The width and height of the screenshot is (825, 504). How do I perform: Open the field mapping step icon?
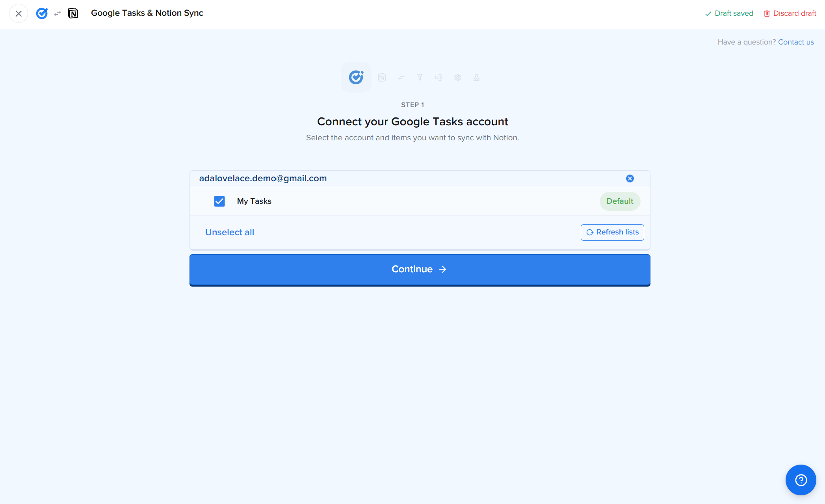tap(439, 78)
